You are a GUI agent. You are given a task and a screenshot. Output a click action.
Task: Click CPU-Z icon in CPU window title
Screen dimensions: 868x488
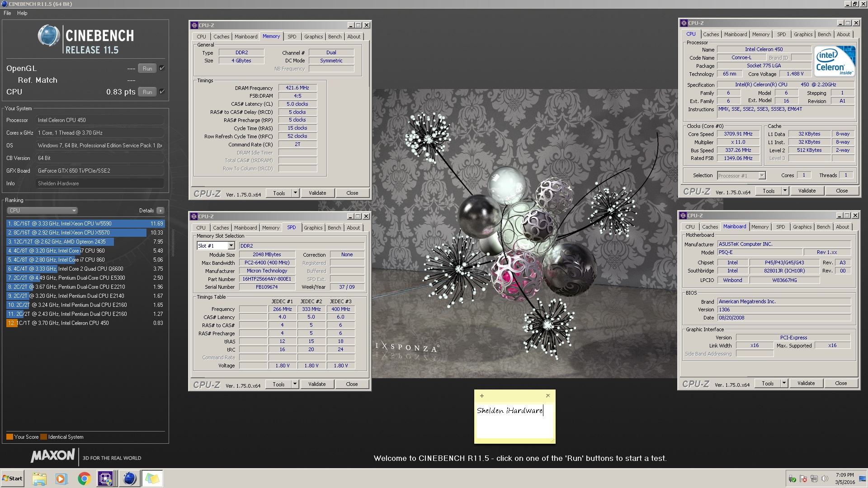(x=684, y=23)
